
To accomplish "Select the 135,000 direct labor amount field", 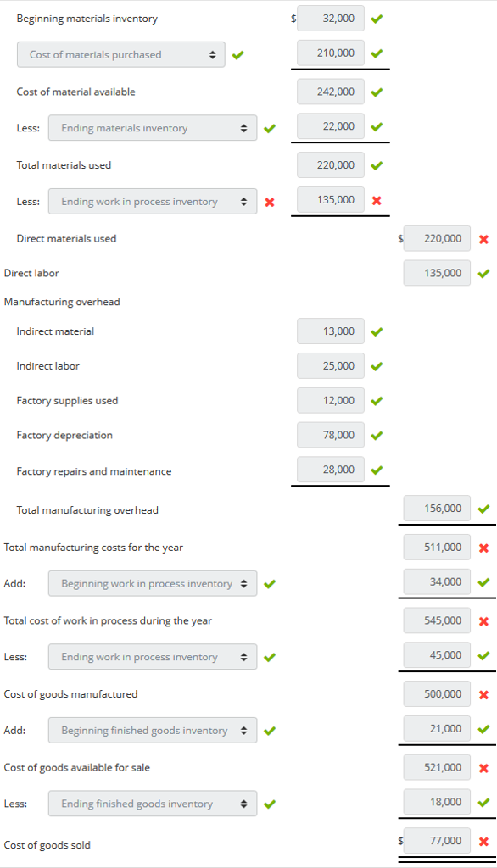I will point(436,273).
